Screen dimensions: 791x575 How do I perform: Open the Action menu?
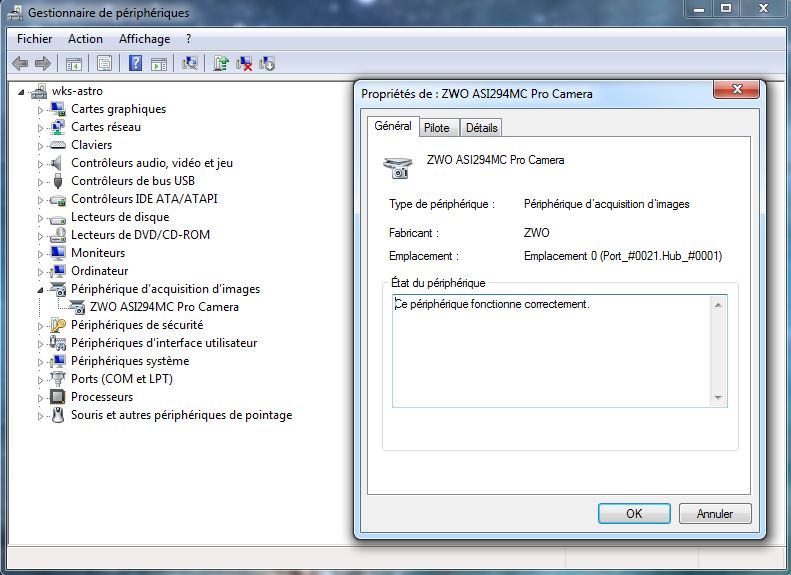point(85,39)
